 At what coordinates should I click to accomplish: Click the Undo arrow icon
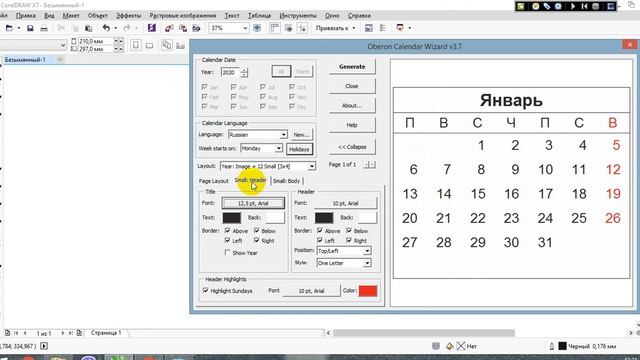(x=106, y=28)
